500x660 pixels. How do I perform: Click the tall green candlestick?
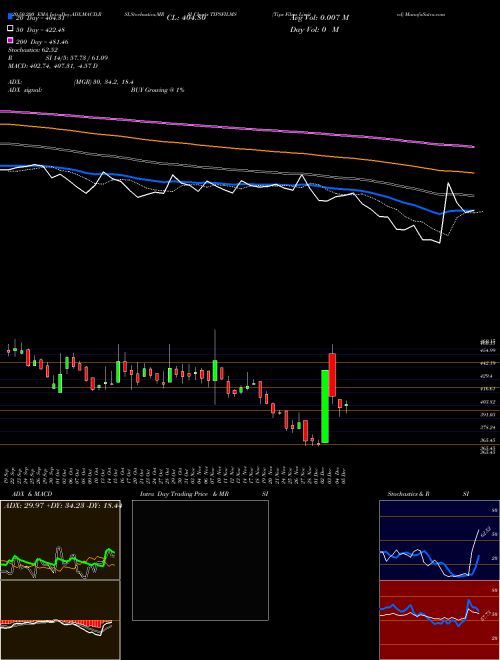point(325,406)
